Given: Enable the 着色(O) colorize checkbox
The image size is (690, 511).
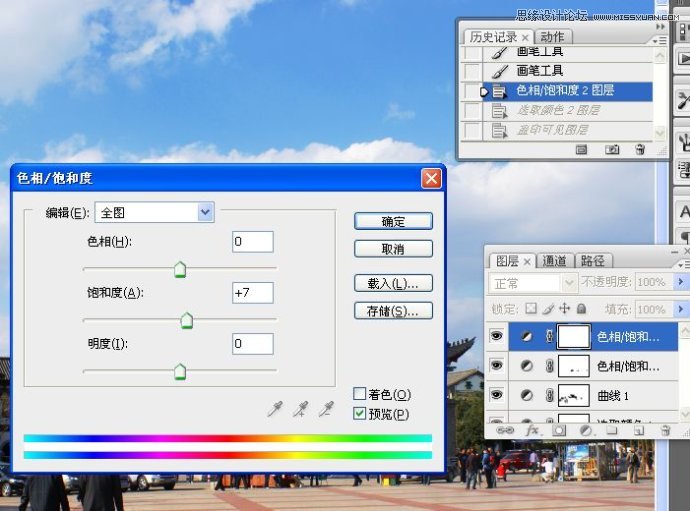Looking at the screenshot, I should point(360,393).
